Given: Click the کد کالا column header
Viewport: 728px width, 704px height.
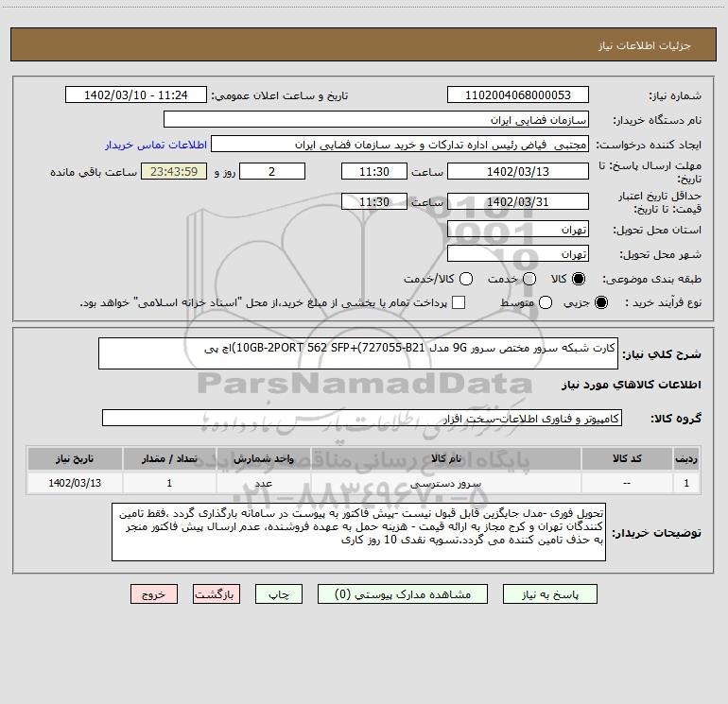Looking at the screenshot, I should coord(627,458).
